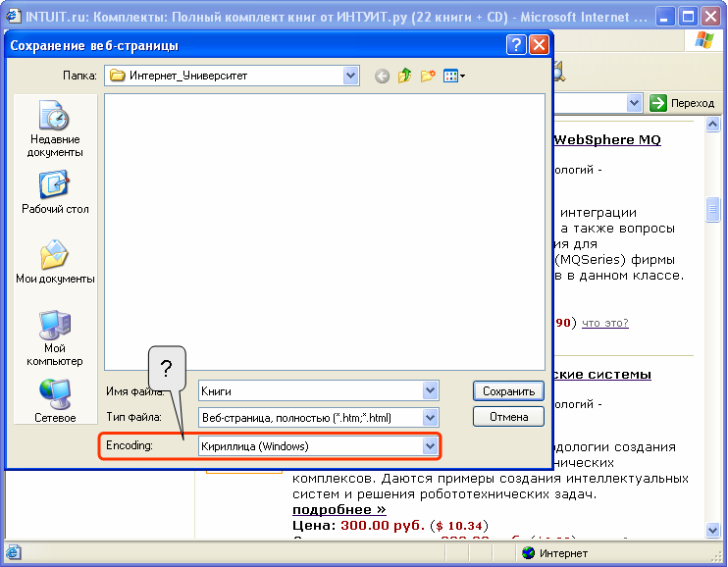Click browser scrollbar up arrow
728x567 pixels.
[712, 124]
